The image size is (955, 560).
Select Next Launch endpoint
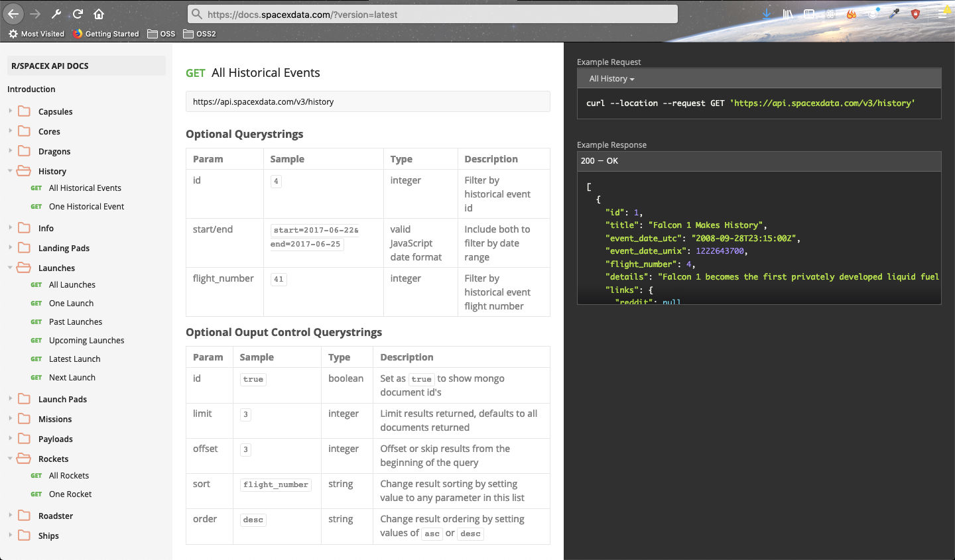pyautogui.click(x=72, y=378)
